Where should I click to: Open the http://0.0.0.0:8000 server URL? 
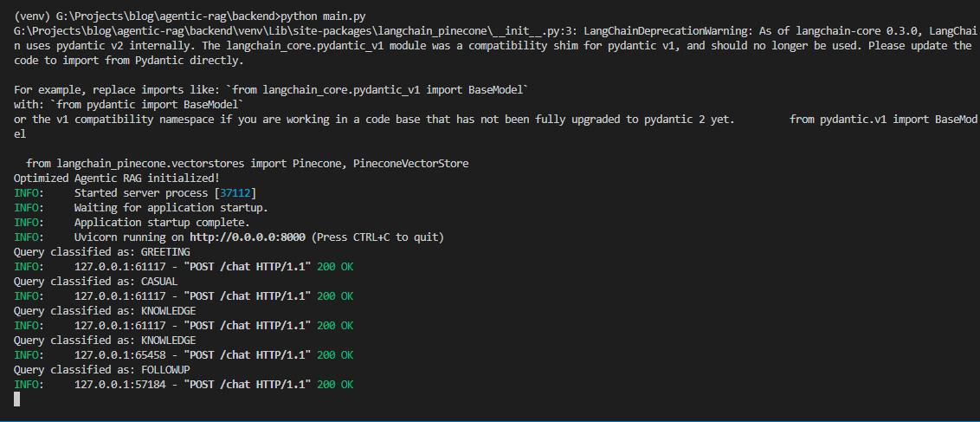249,237
